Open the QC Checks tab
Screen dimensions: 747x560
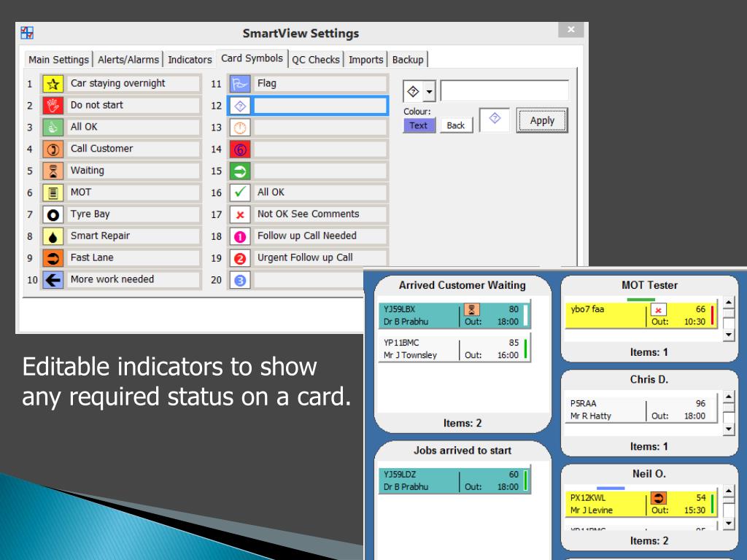pos(315,60)
